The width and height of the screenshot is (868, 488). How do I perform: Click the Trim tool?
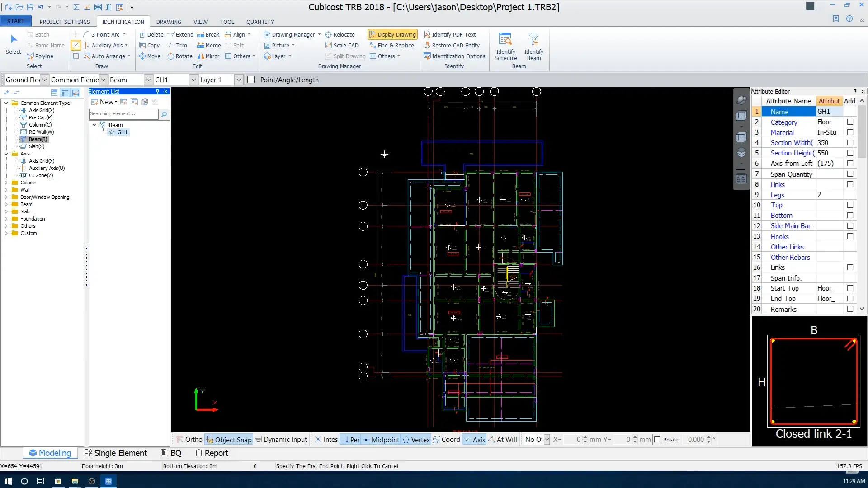tap(177, 45)
